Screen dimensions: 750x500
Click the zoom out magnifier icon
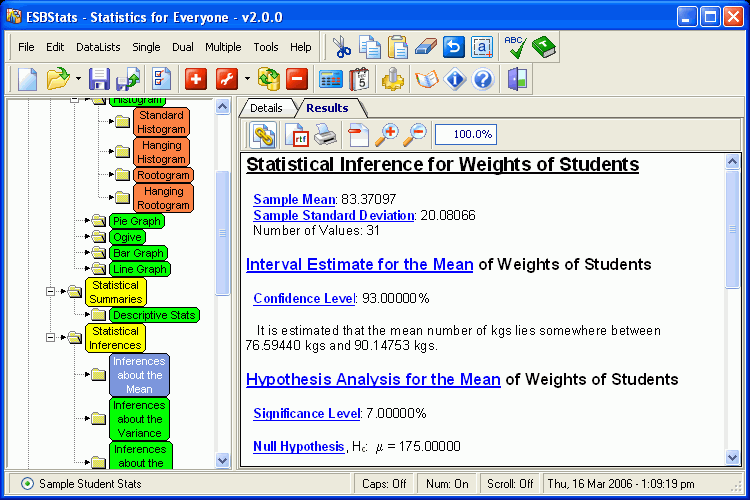pyautogui.click(x=415, y=134)
